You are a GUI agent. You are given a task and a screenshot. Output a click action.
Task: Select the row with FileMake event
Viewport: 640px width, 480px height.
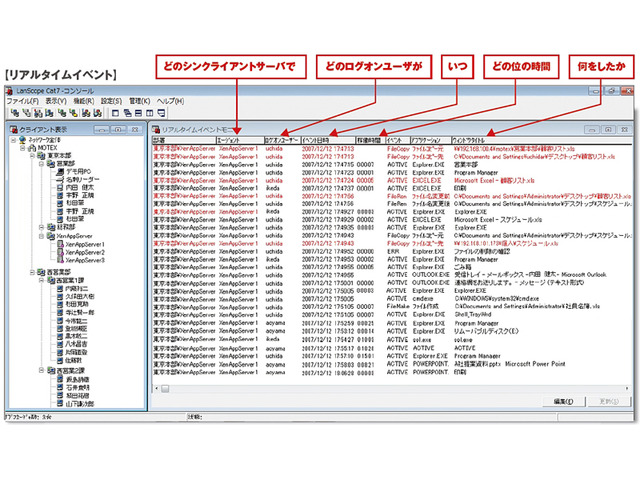pos(392,307)
